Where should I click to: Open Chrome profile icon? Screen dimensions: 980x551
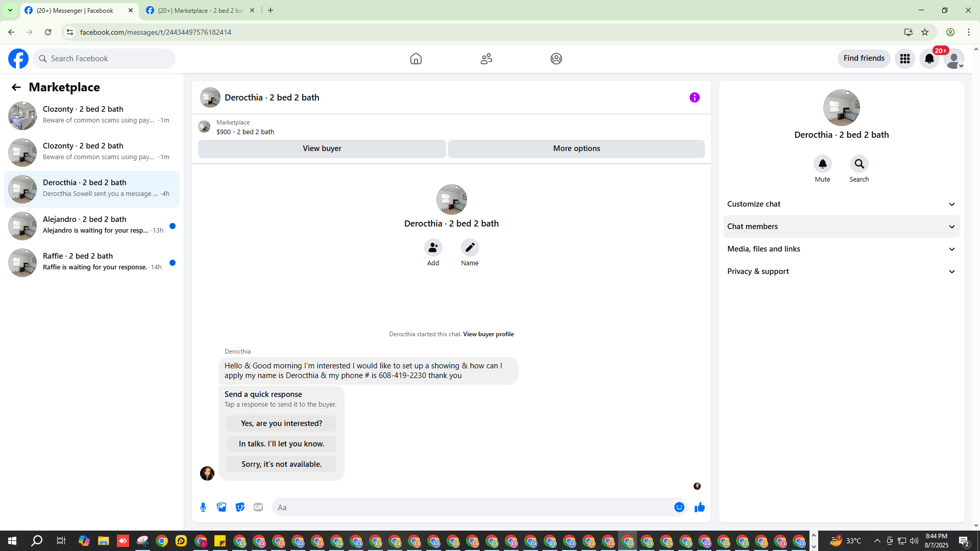pos(950,32)
